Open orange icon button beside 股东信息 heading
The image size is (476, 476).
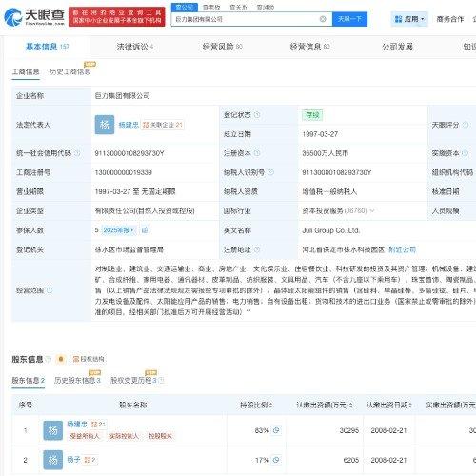(61, 359)
